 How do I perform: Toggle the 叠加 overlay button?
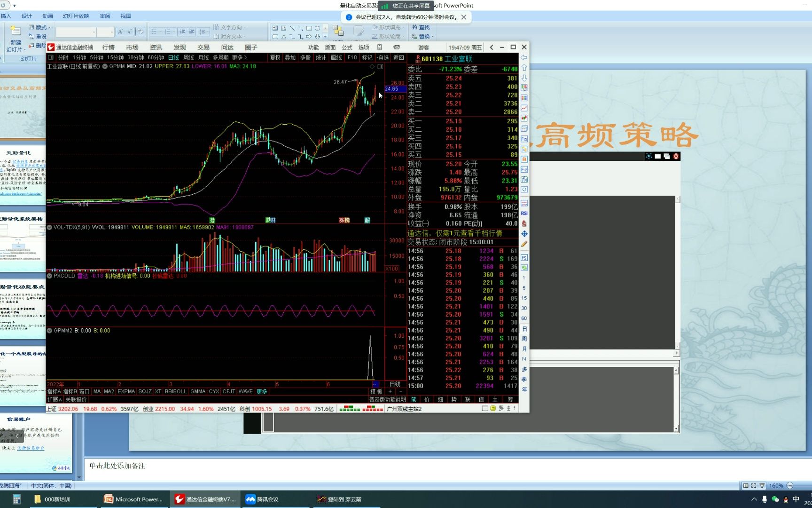coord(290,57)
